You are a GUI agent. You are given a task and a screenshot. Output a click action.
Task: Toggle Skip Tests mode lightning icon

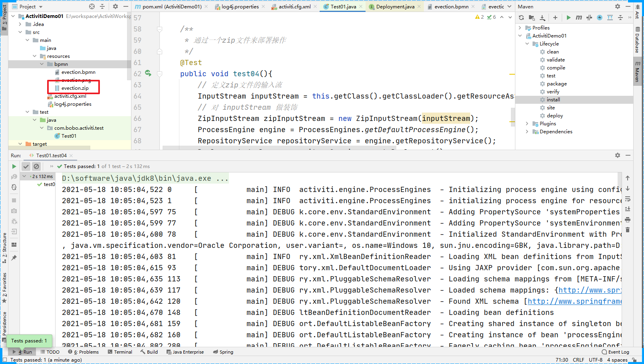point(600,18)
